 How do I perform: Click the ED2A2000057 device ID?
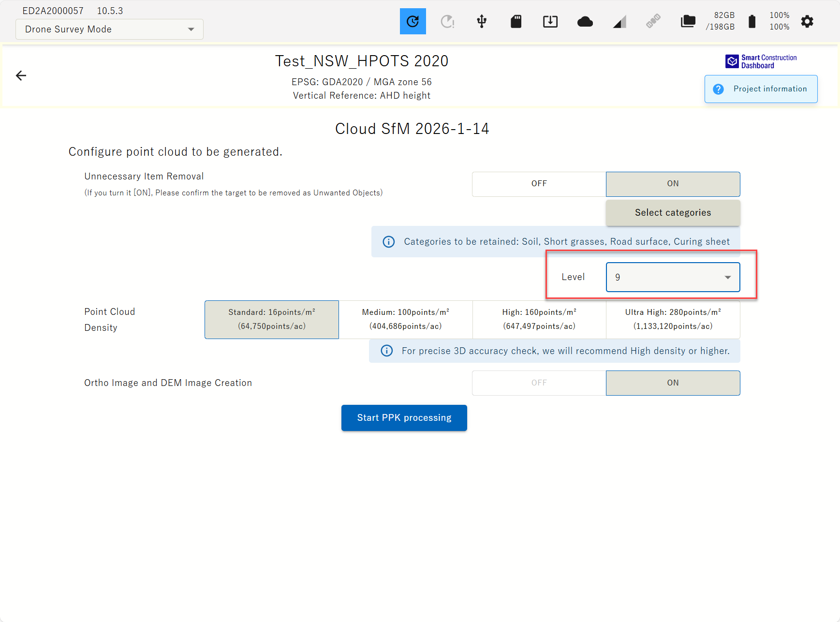53,11
